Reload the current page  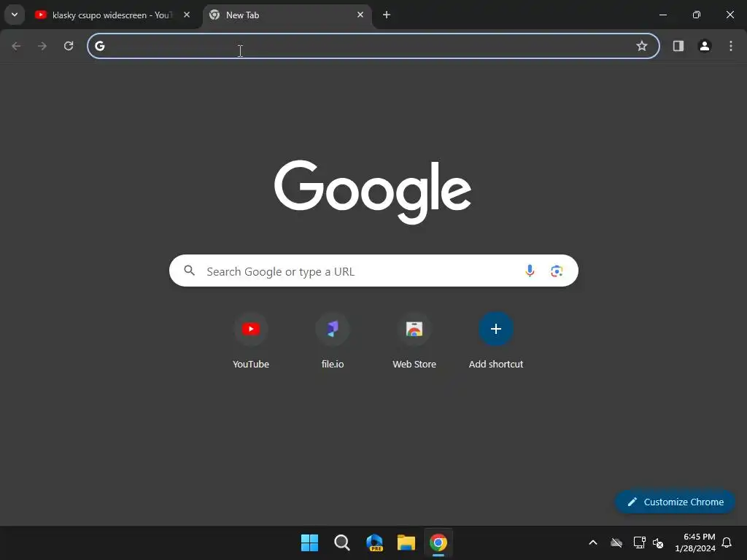[69, 46]
